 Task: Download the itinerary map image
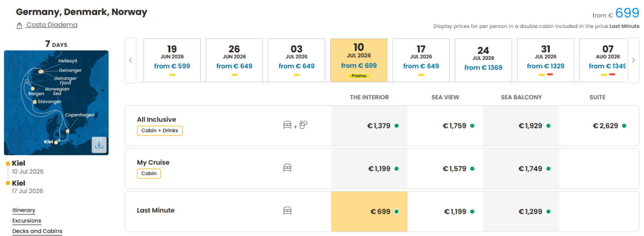(x=99, y=145)
